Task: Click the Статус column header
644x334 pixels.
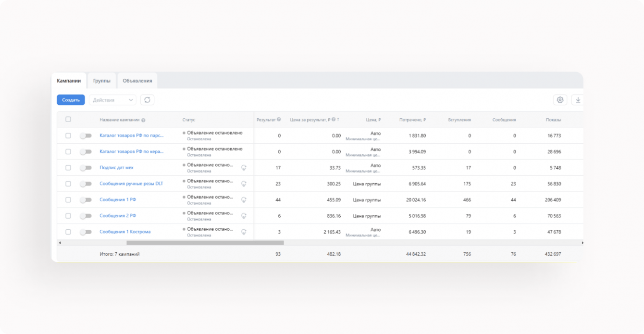Action: [189, 120]
